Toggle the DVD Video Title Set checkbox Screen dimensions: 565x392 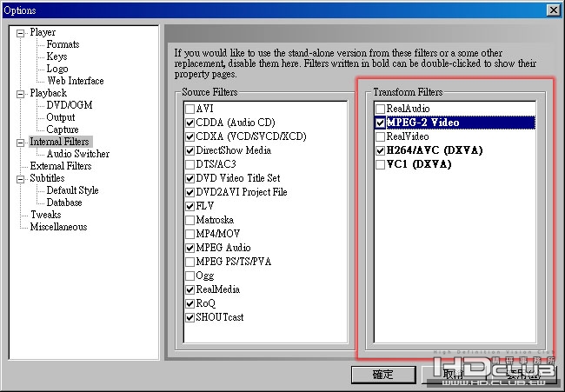(x=189, y=178)
